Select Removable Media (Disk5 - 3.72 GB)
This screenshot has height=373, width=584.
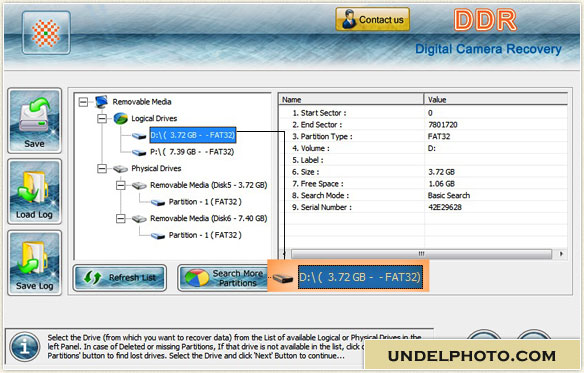209,185
